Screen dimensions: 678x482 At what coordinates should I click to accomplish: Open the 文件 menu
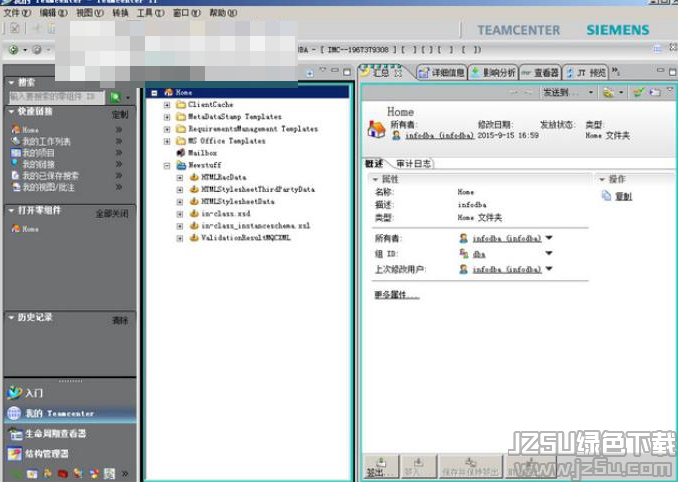pyautogui.click(x=17, y=13)
